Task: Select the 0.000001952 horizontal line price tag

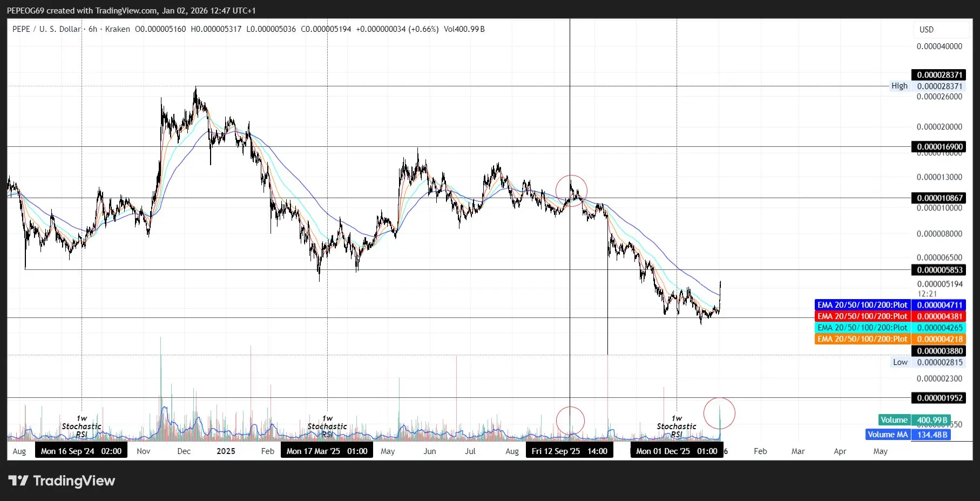Action: coord(940,398)
